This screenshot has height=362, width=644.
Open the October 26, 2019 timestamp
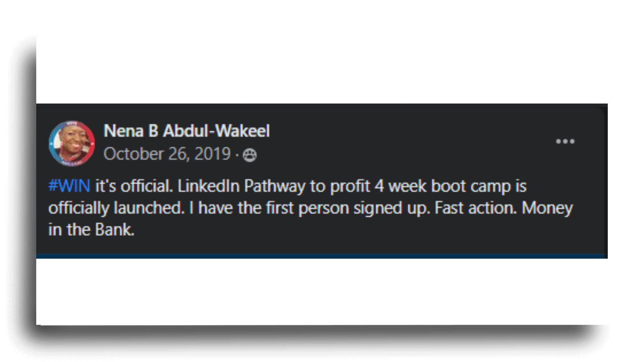(167, 154)
